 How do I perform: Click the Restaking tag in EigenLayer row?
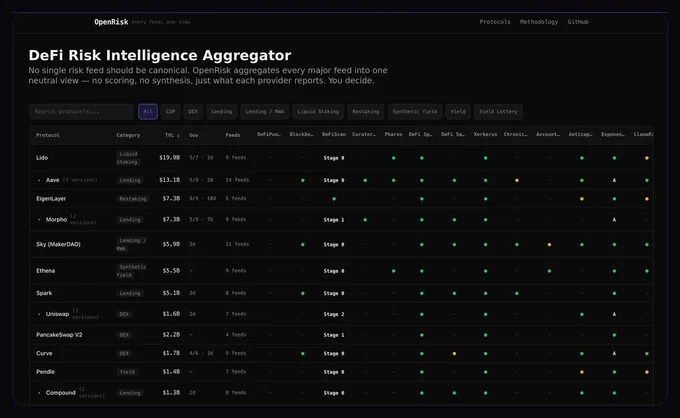click(133, 199)
